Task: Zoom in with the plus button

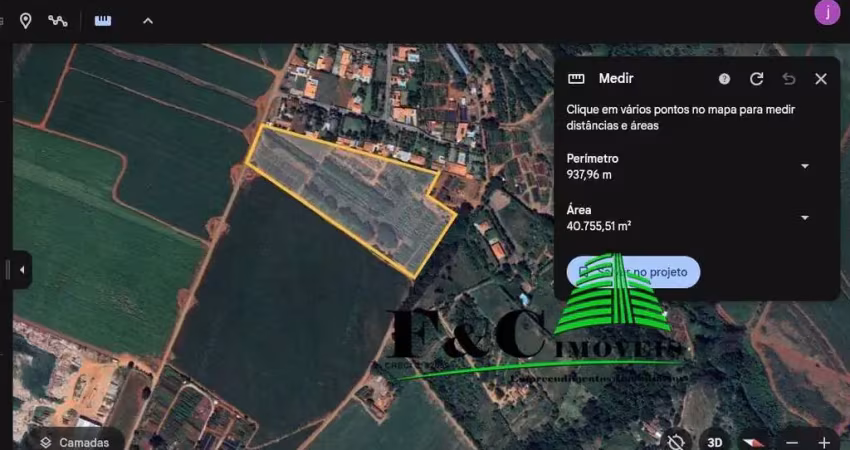Action: (x=824, y=441)
